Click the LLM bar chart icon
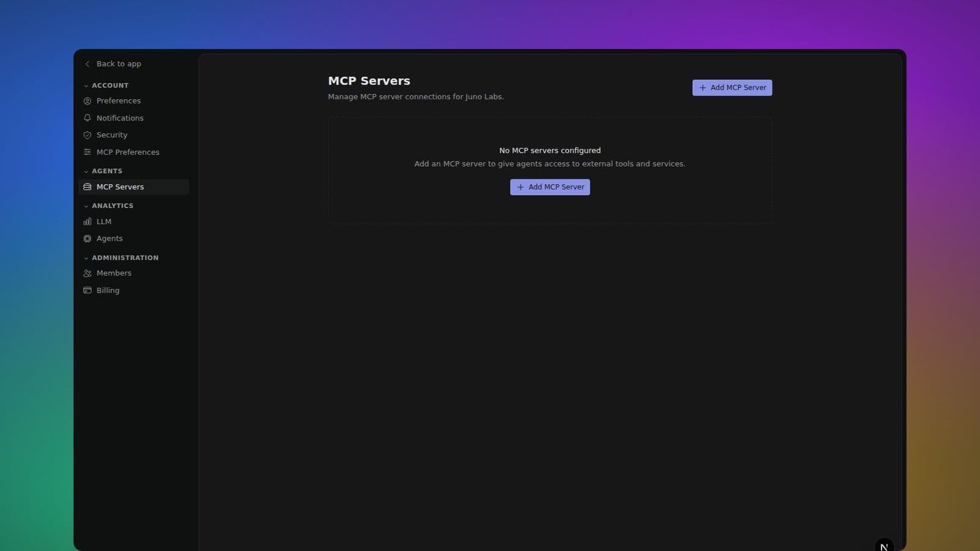Screen dimensions: 980x551 pyautogui.click(x=88, y=222)
